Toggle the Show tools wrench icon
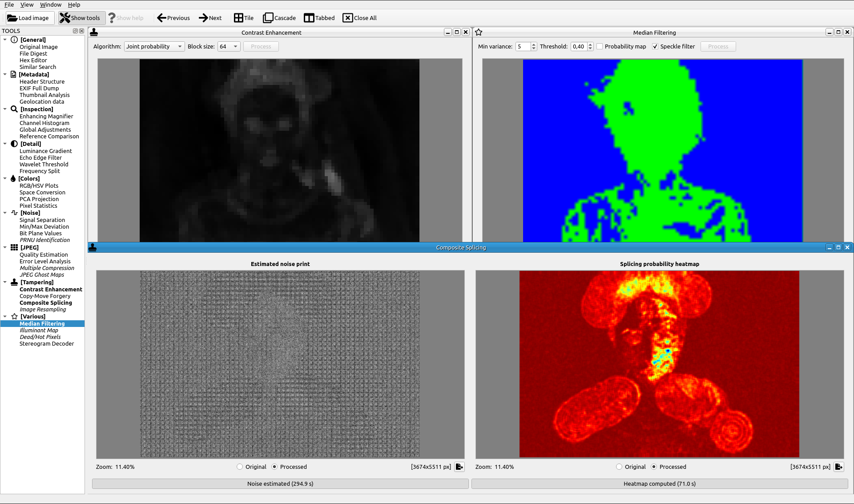The image size is (854, 504). 65,18
